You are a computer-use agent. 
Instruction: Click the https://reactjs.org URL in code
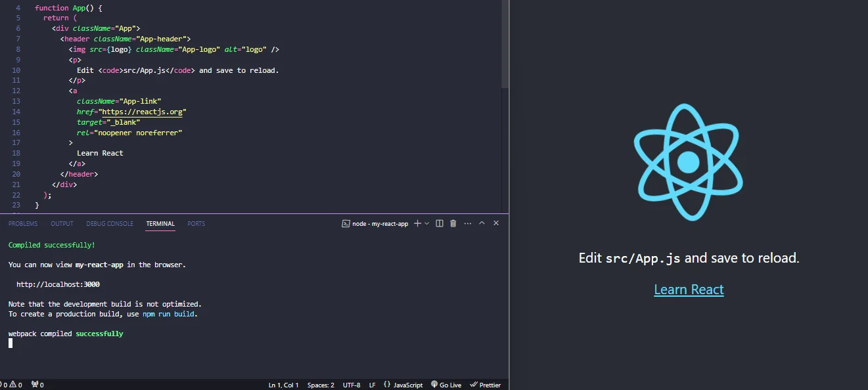142,112
